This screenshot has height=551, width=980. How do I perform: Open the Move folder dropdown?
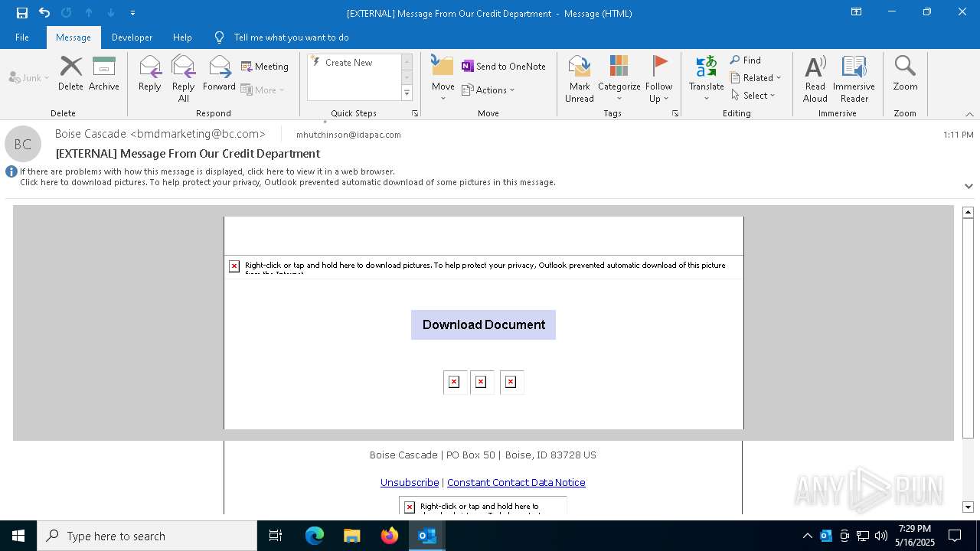click(x=443, y=79)
